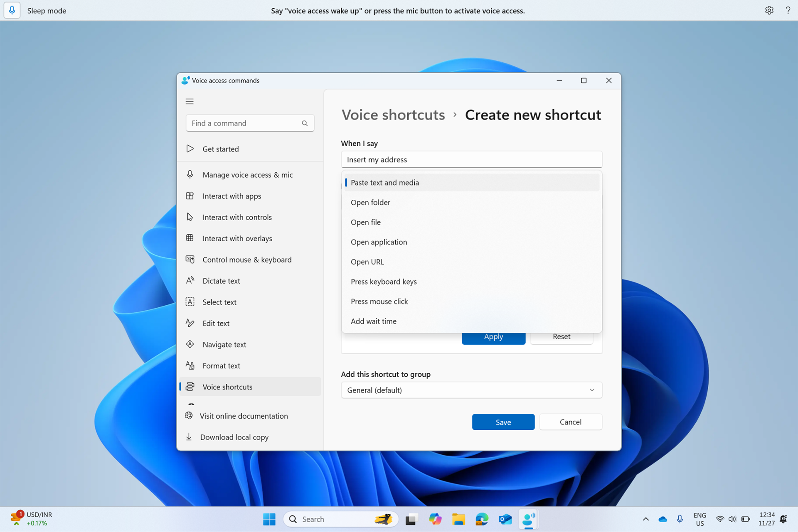Click the Find a command search field
Image resolution: width=798 pixels, height=532 pixels.
coord(249,123)
